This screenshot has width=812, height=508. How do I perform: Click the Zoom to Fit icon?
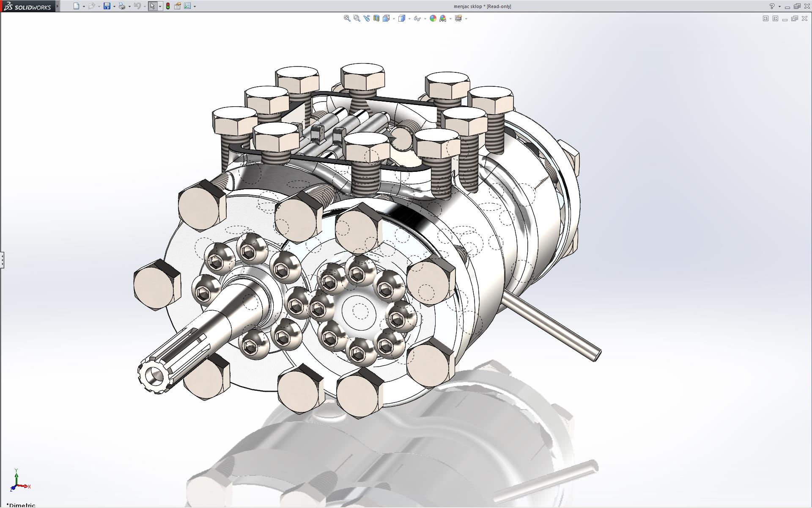pos(347,18)
